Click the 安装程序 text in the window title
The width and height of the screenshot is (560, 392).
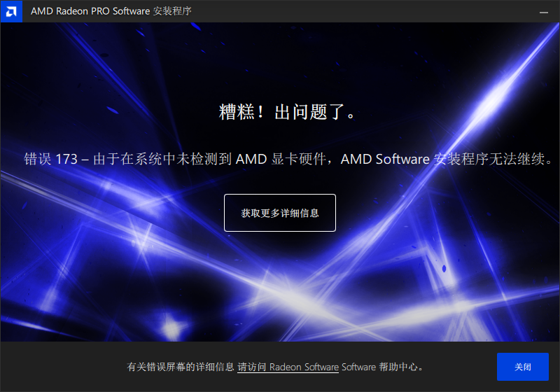(172, 11)
